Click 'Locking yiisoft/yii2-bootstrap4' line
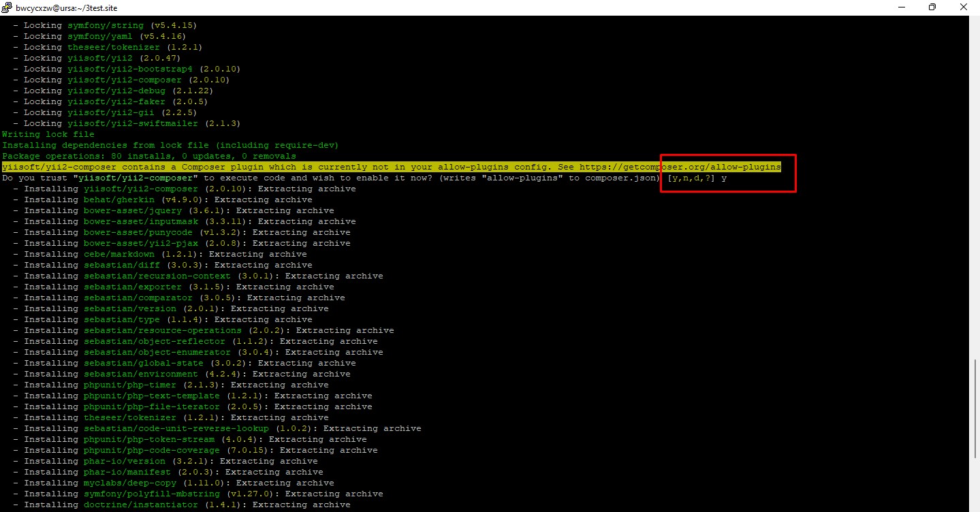Screen dimensions: 980x512 (x=127, y=69)
